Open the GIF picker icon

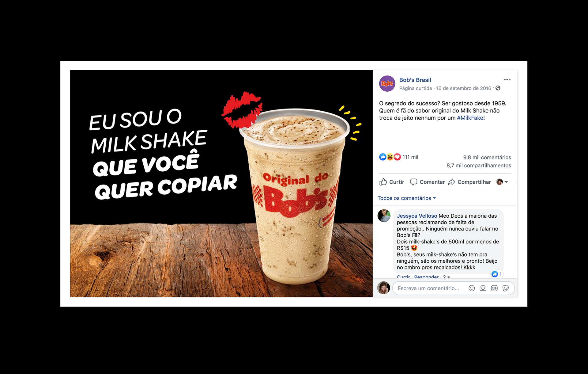[x=494, y=288]
